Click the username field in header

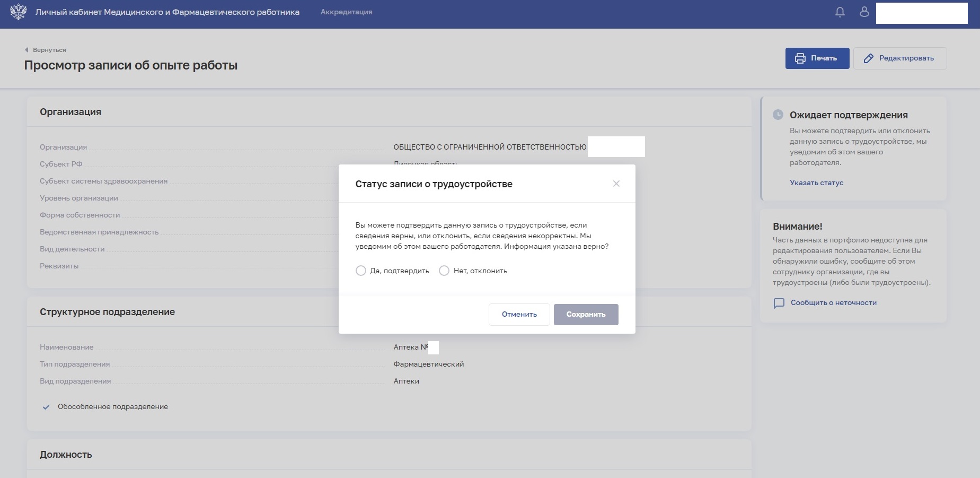point(921,13)
